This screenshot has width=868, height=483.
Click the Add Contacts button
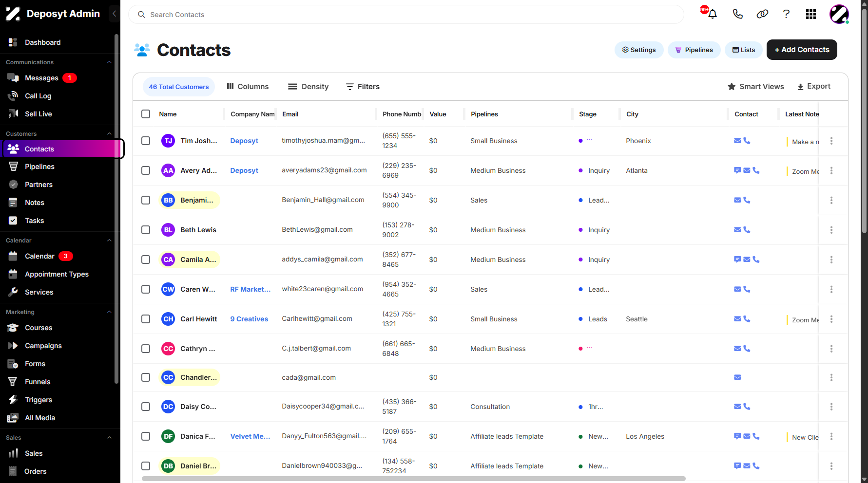click(x=802, y=50)
